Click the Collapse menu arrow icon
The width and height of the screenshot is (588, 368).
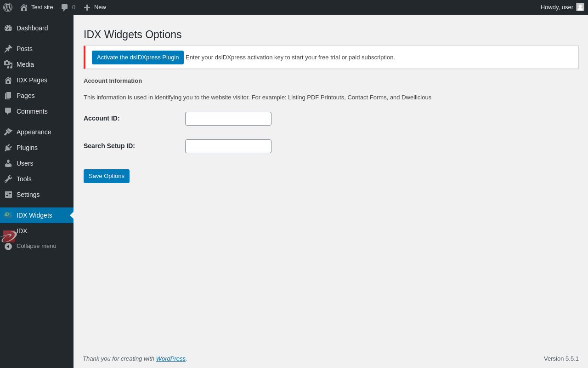(8, 246)
